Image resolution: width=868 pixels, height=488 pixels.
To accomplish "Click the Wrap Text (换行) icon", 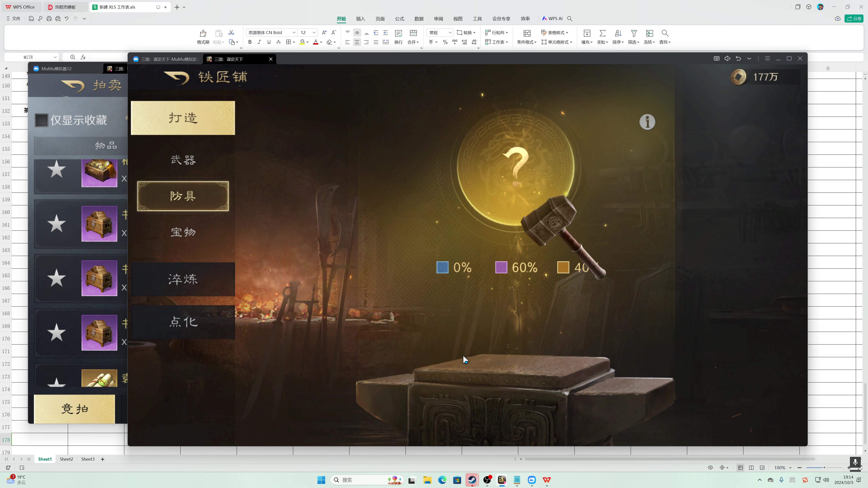I will 398,33.
